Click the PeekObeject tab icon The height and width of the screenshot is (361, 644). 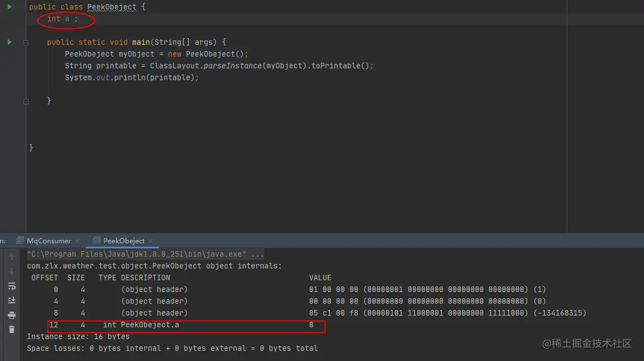[96, 241]
